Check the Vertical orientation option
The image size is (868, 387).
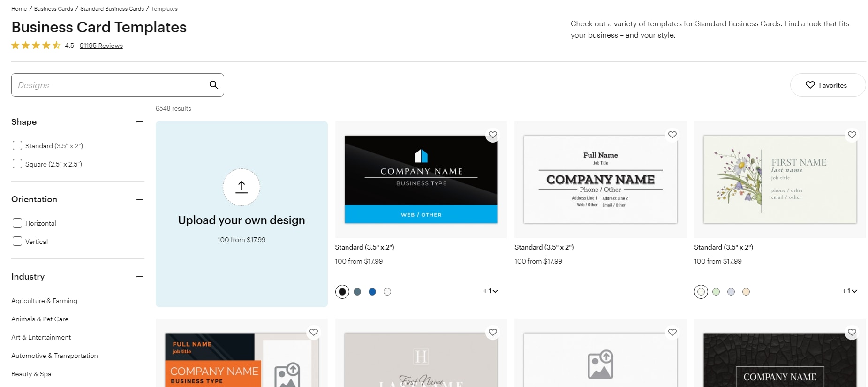point(17,241)
